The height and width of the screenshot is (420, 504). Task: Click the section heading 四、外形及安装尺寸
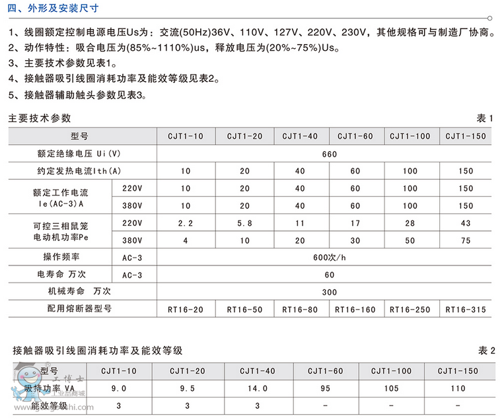54,7
